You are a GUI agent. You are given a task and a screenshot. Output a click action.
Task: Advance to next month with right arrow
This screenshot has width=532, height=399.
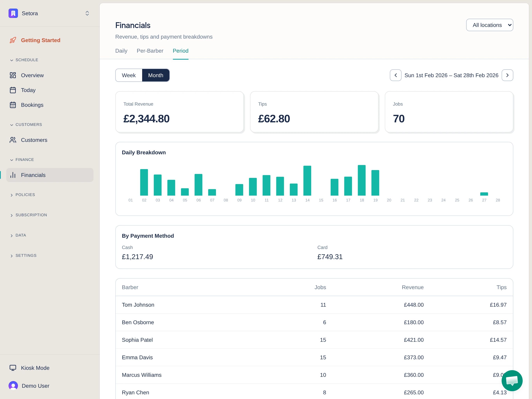click(507, 75)
